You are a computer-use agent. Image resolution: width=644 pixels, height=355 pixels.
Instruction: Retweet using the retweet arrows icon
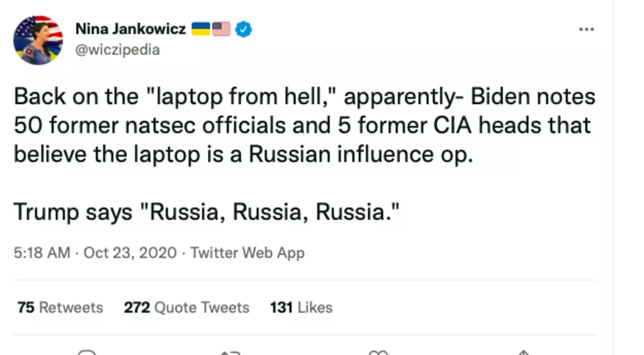pyautogui.click(x=230, y=353)
